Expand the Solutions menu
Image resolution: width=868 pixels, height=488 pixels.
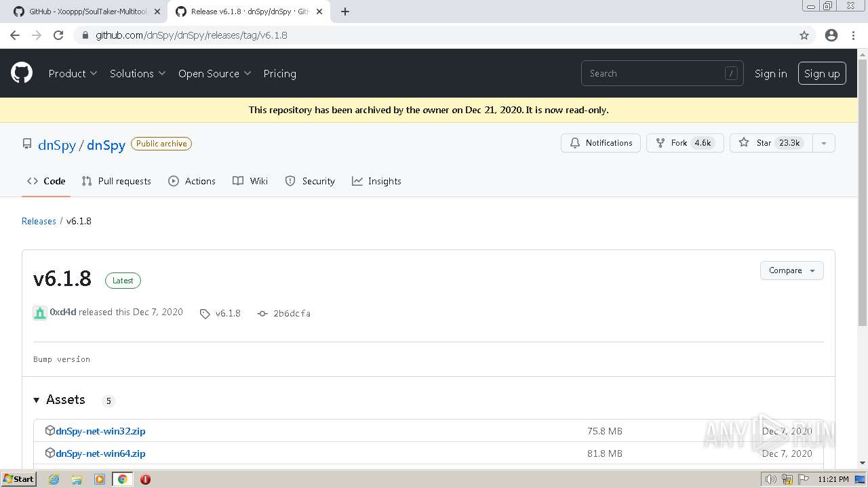click(138, 73)
